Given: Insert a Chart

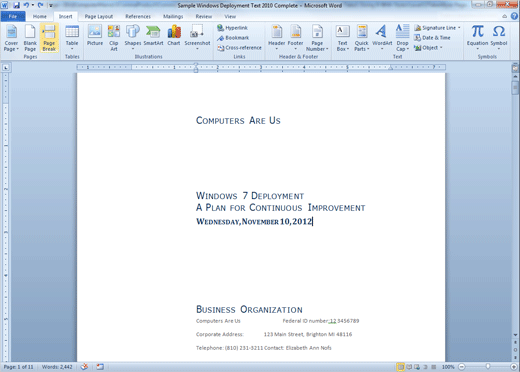Looking at the screenshot, I should coord(174,36).
